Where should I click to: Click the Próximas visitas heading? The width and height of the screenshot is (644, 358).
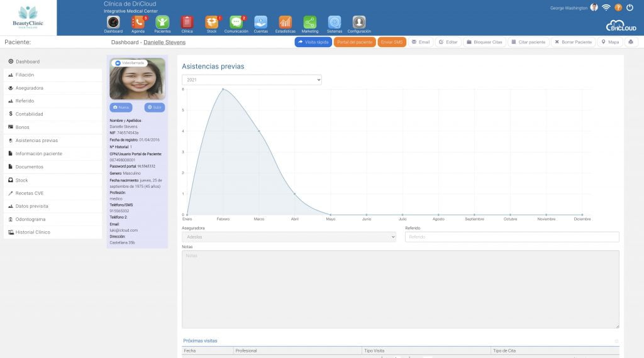(x=200, y=341)
